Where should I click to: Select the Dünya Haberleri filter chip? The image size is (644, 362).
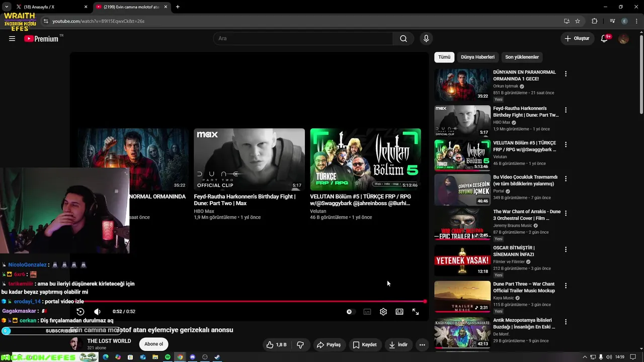[477, 57]
